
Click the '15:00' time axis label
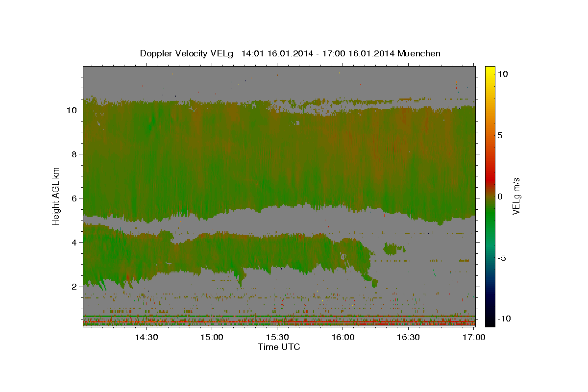click(x=212, y=337)
